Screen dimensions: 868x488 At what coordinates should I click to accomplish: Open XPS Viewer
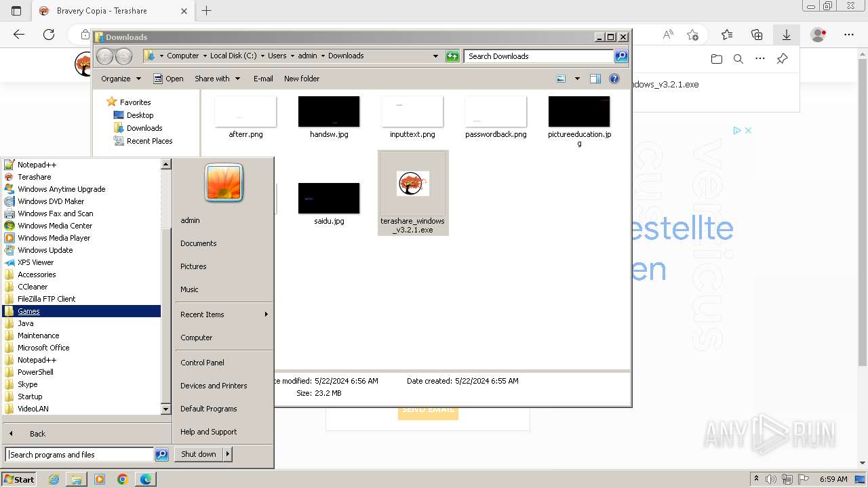click(x=35, y=262)
